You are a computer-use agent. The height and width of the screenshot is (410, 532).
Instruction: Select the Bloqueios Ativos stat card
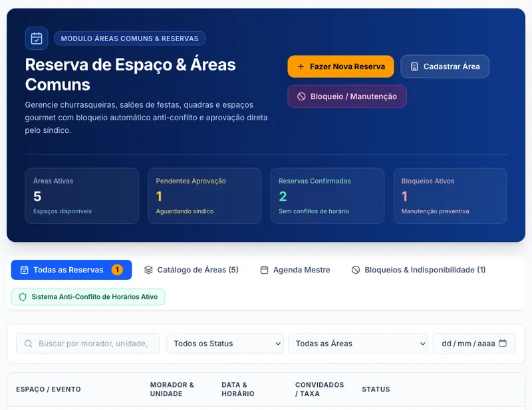coord(450,196)
